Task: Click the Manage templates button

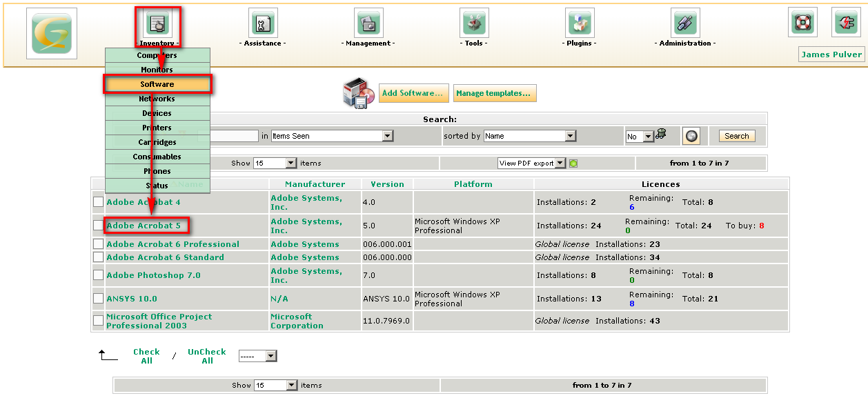Action: [x=495, y=93]
